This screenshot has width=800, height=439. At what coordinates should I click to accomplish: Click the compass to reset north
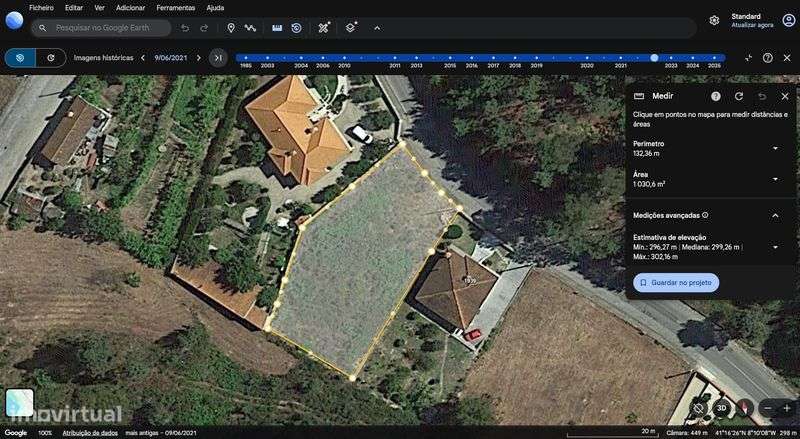[744, 408]
